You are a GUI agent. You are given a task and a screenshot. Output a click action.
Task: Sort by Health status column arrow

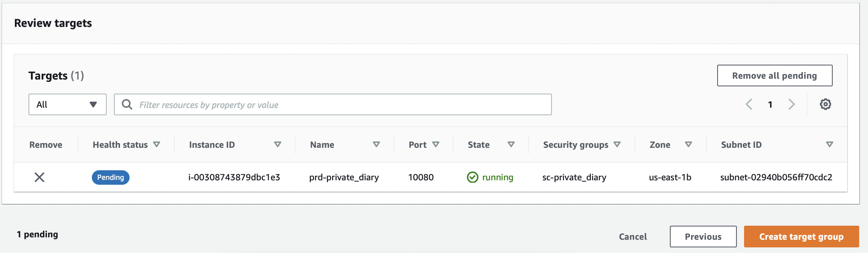click(157, 145)
